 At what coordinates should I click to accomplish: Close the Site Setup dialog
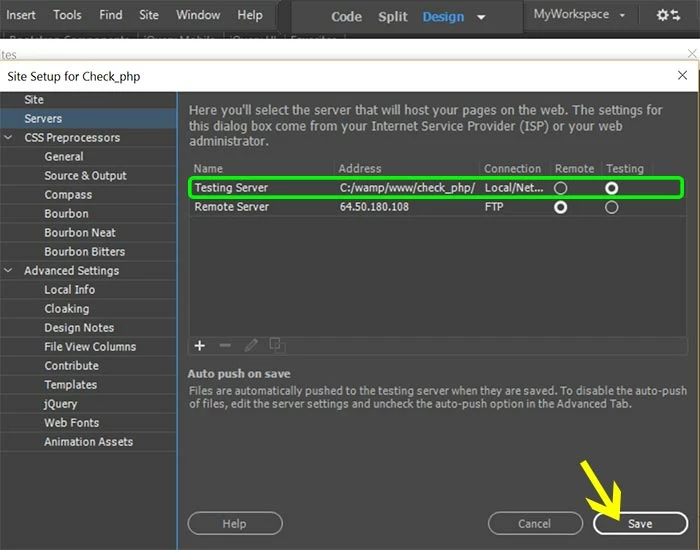682,75
